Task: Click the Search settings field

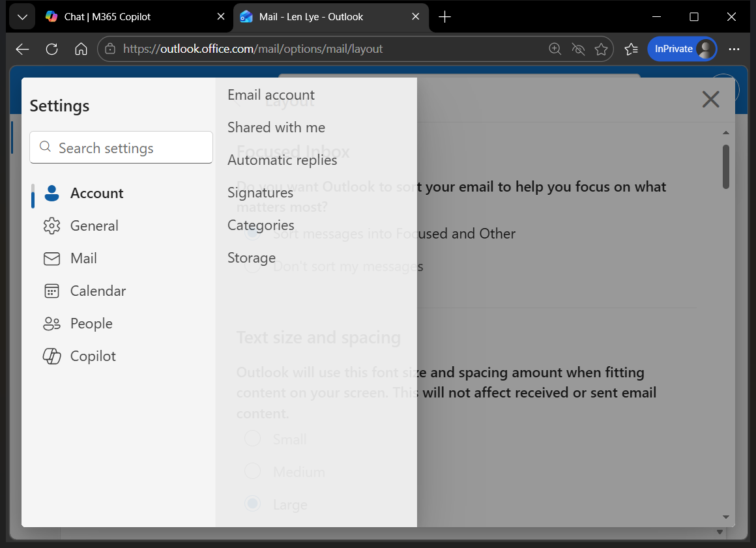Action: [x=121, y=147]
